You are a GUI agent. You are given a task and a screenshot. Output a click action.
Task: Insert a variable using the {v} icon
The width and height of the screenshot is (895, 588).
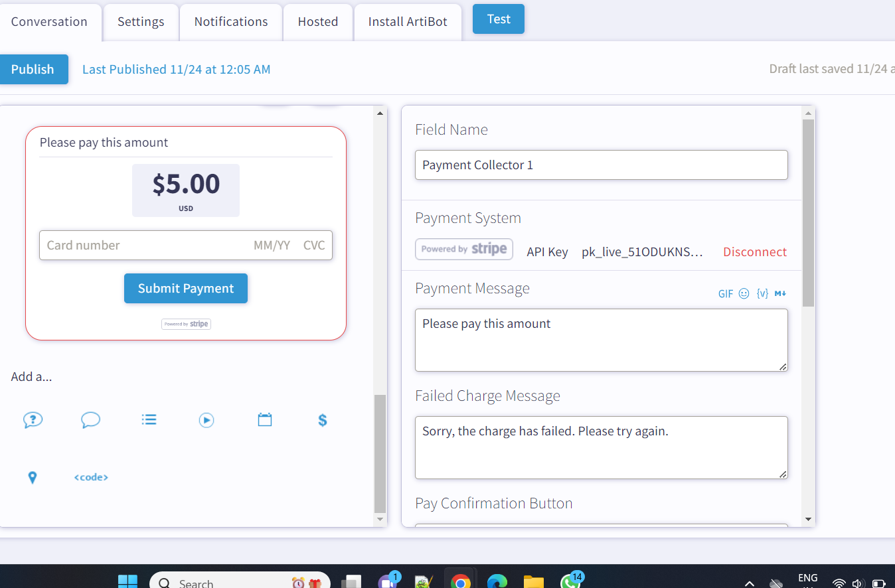(x=762, y=293)
